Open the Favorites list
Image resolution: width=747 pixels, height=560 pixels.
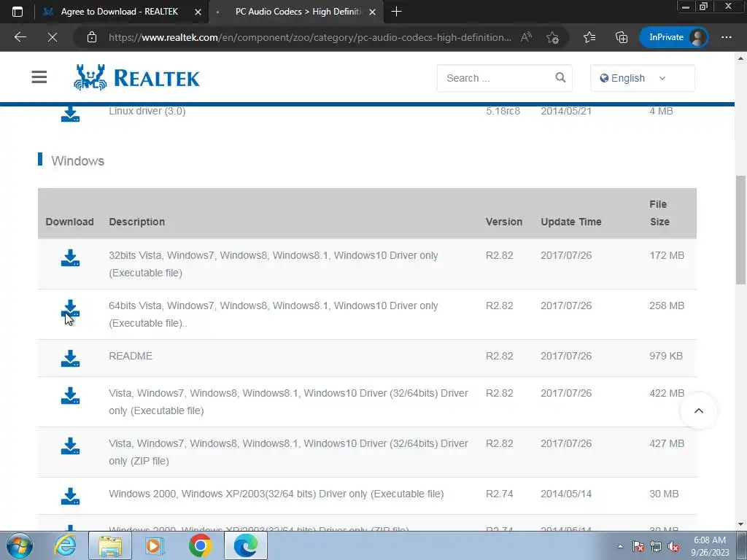pyautogui.click(x=589, y=37)
